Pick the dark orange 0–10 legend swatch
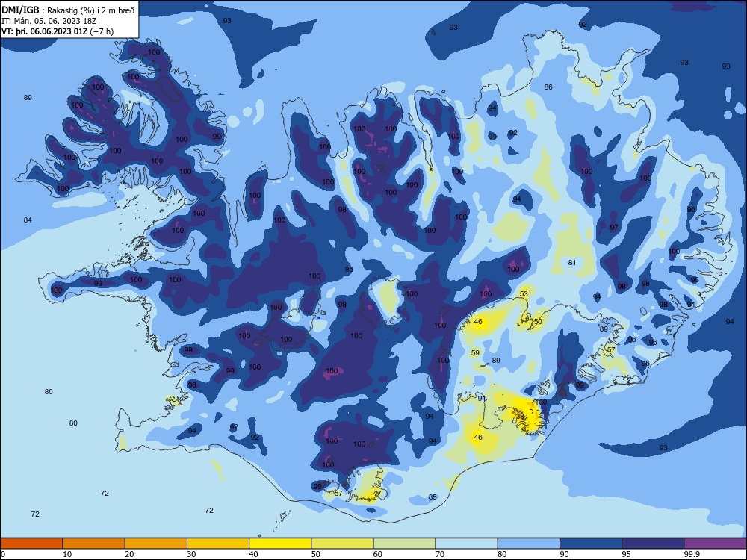The image size is (747, 560). [31, 544]
